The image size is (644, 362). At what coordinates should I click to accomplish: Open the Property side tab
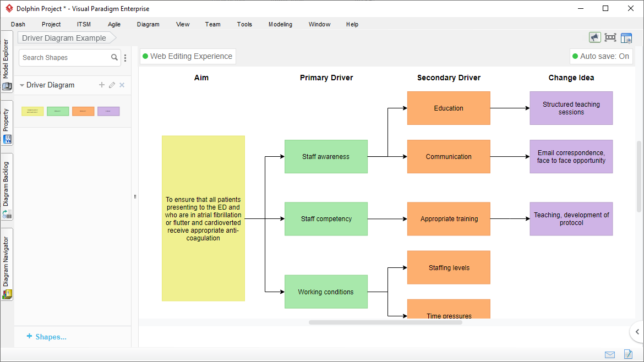(7, 124)
